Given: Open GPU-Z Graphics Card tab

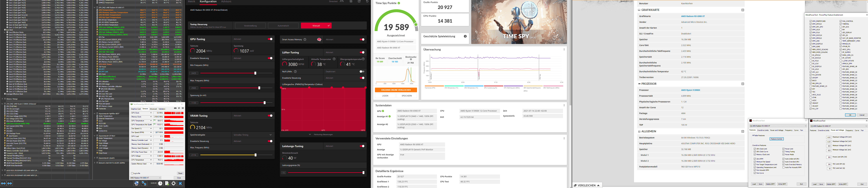Looking at the screenshot, I should (x=136, y=109).
